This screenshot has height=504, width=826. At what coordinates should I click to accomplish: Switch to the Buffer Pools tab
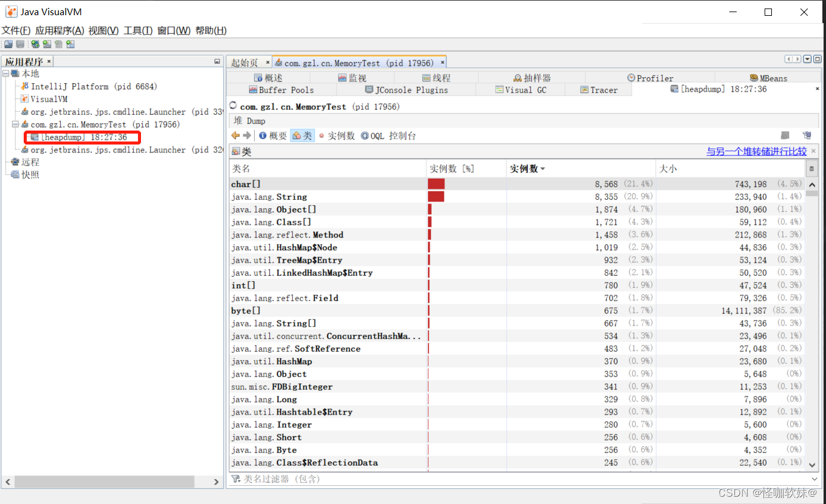pyautogui.click(x=281, y=90)
